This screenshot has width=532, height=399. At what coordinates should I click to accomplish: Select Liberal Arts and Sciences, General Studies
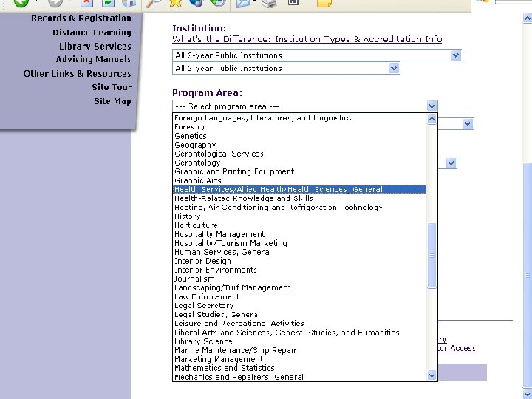(x=299, y=332)
